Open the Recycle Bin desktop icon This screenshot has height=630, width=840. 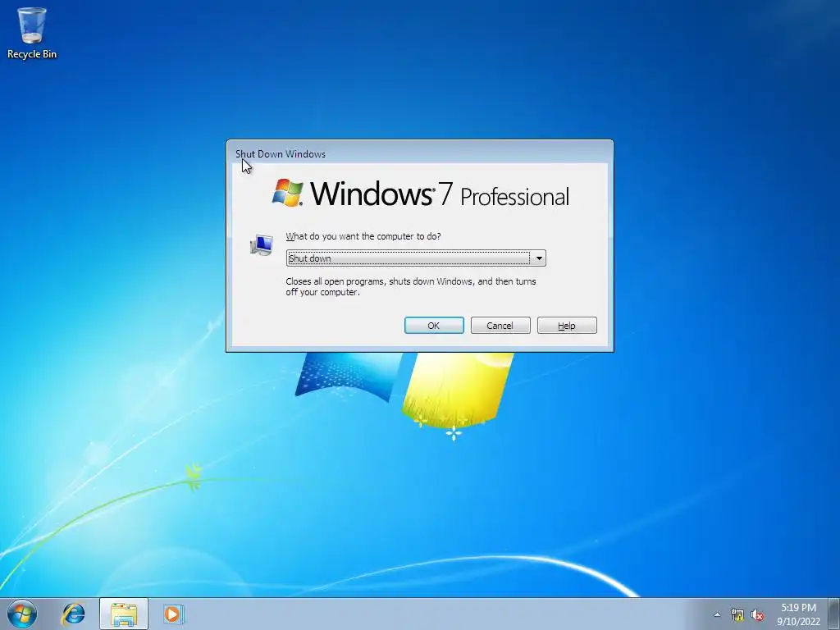click(32, 33)
